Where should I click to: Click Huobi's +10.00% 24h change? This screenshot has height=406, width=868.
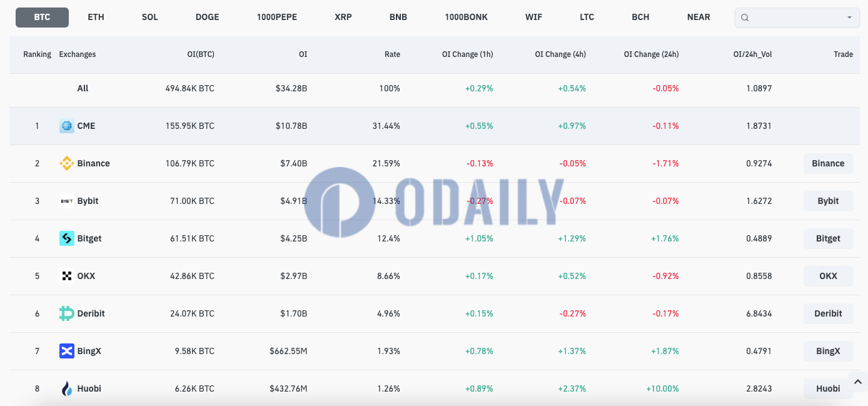tap(662, 388)
